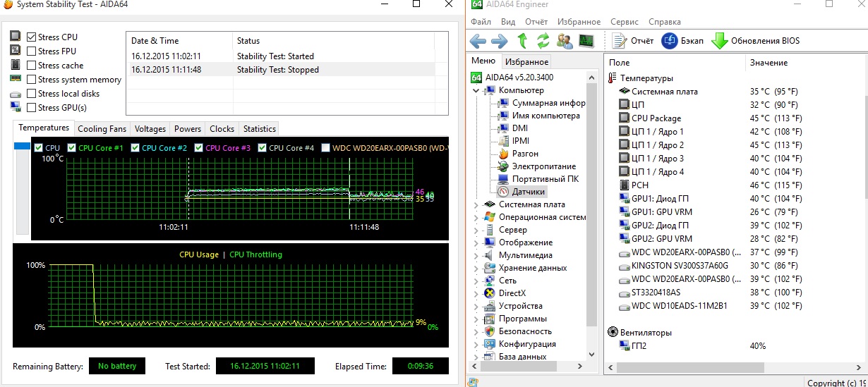Expand the Отображение tree node

click(476, 242)
